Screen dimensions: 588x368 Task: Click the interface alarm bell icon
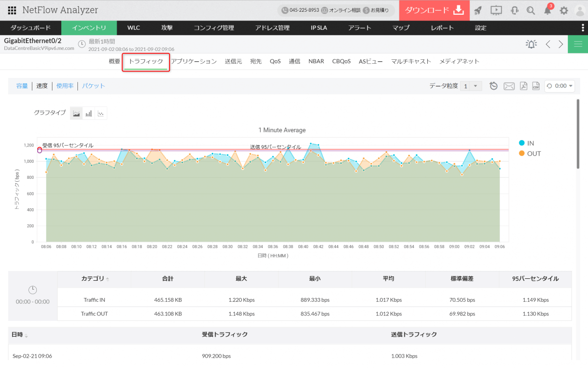(531, 44)
